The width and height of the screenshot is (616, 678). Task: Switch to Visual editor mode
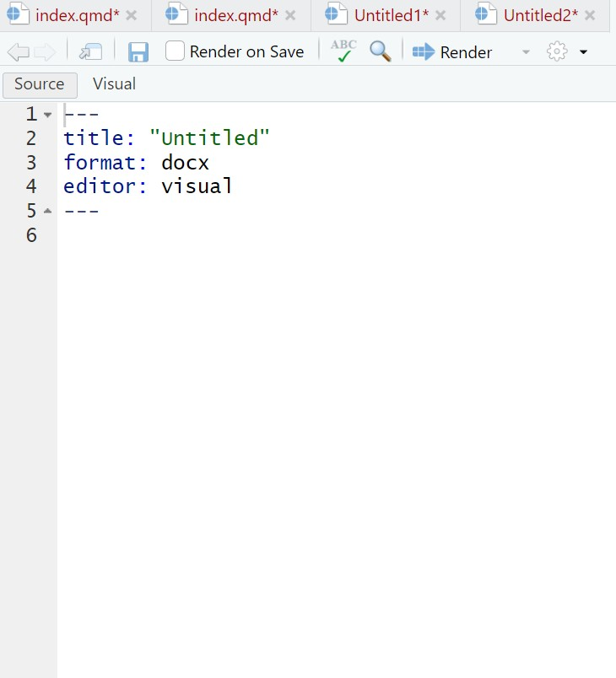point(114,84)
